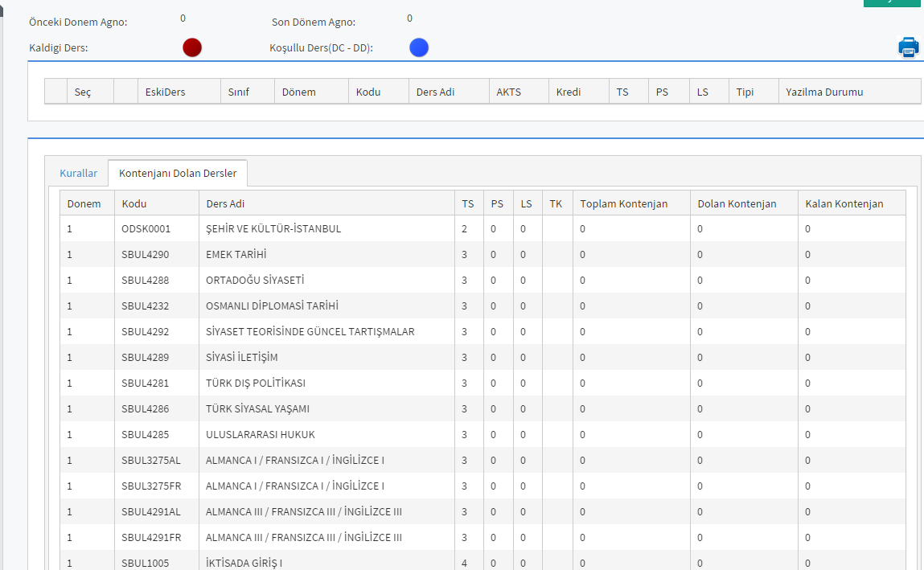Click TÜRK SİYASAL YAŞAMI course name
The image size is (924, 570).
tap(257, 408)
